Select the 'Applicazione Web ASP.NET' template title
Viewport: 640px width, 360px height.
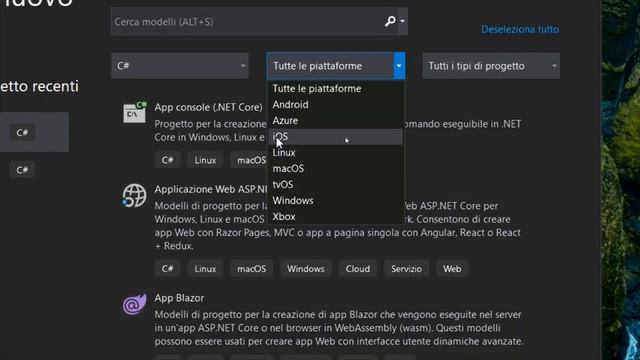coord(211,189)
